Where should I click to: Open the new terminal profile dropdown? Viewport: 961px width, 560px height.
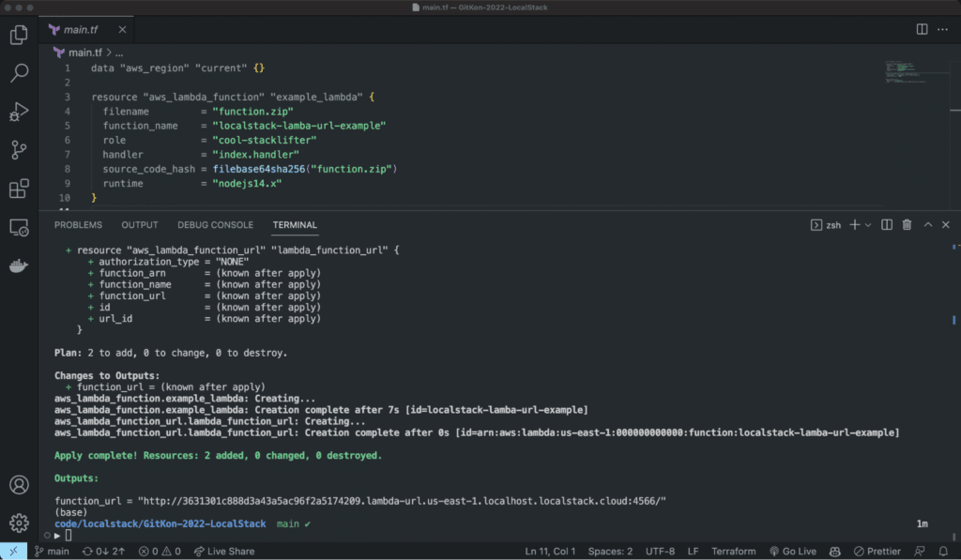point(868,225)
